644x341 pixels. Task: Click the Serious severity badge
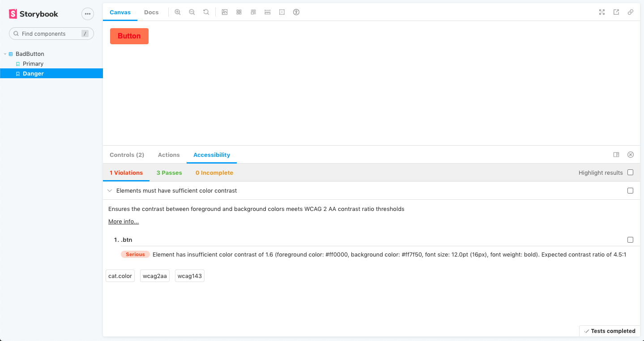coord(135,255)
